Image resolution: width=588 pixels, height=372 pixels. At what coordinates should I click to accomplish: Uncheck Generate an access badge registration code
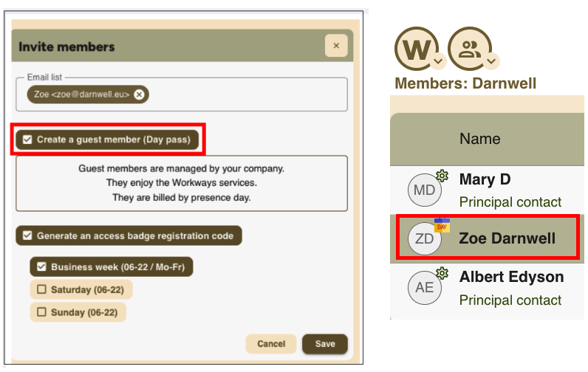click(x=28, y=236)
